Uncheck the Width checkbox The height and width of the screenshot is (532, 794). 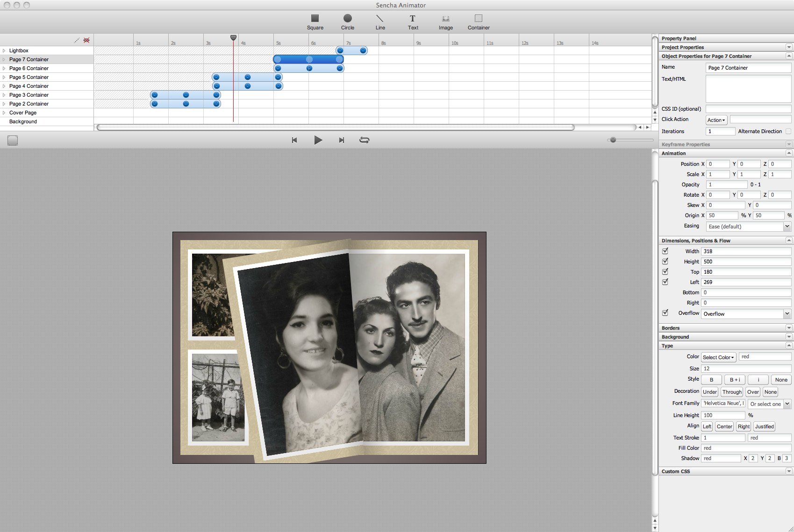click(665, 251)
